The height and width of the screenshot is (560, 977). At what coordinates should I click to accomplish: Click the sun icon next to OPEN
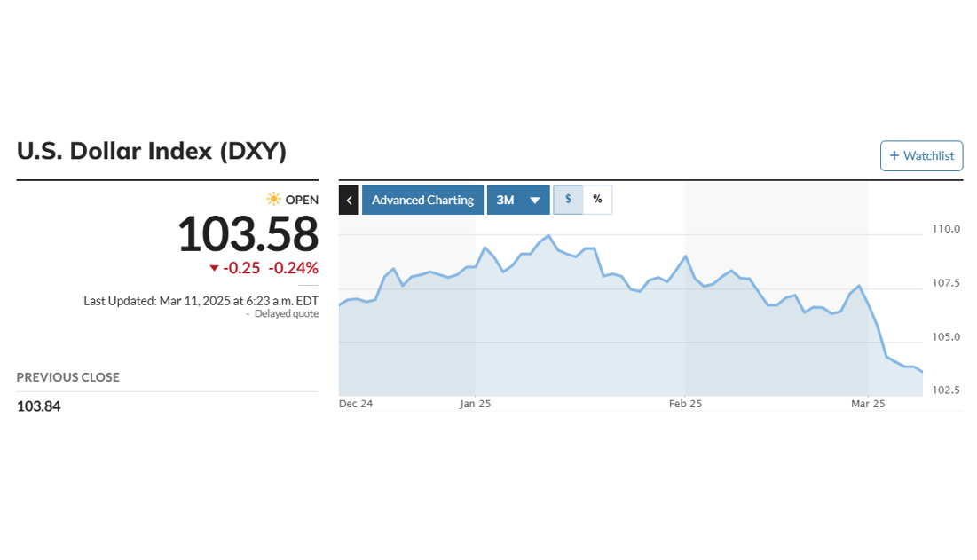click(x=274, y=200)
